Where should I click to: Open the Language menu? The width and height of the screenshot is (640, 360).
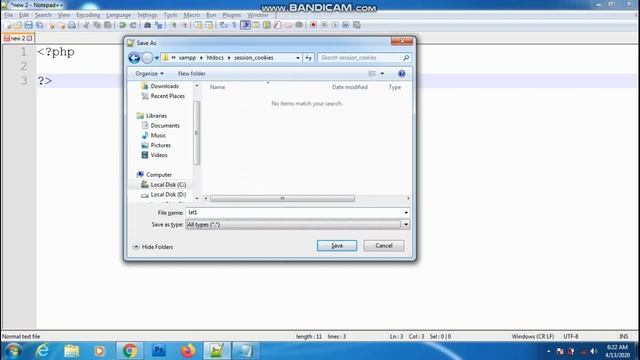(x=118, y=15)
